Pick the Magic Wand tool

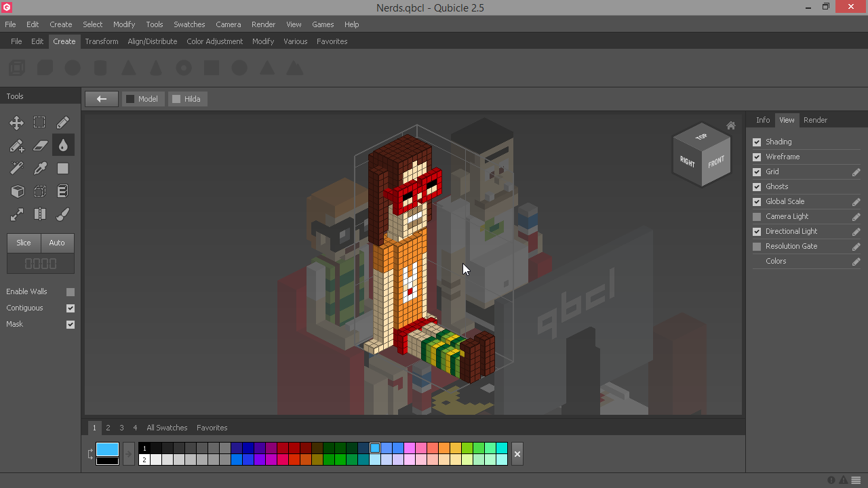tap(17, 169)
